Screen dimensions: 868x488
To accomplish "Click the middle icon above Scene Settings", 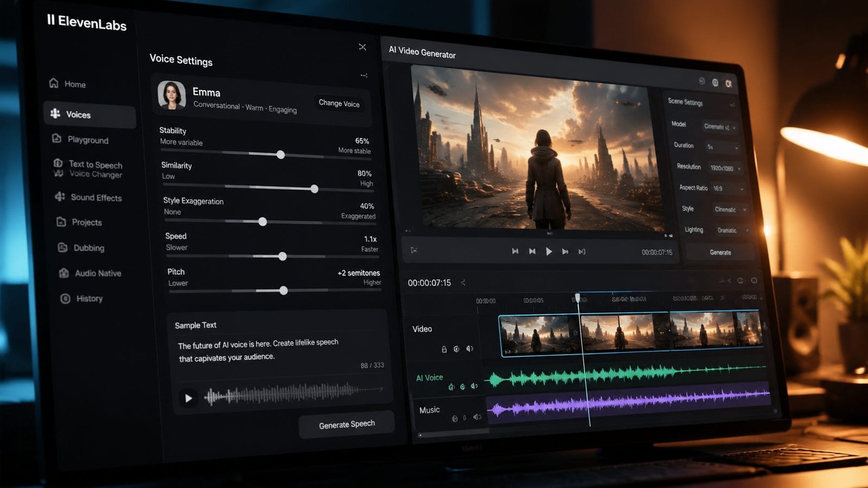I will tap(715, 82).
